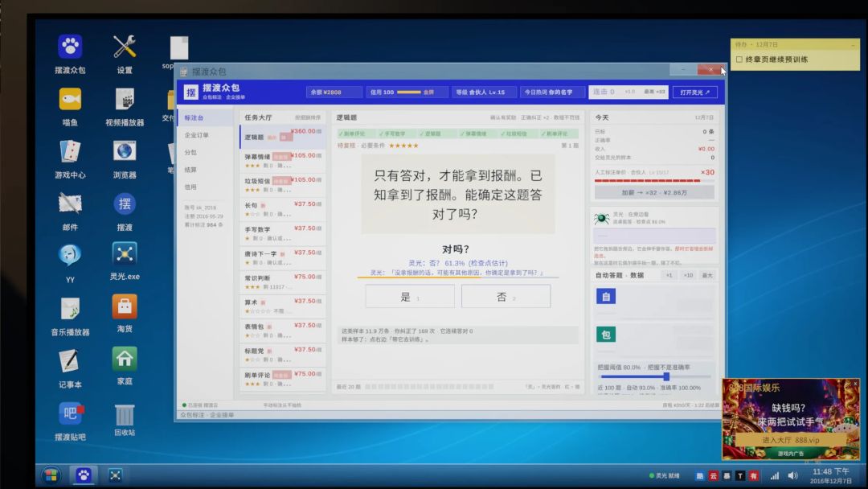Open the 信用 sidebar section

point(206,187)
